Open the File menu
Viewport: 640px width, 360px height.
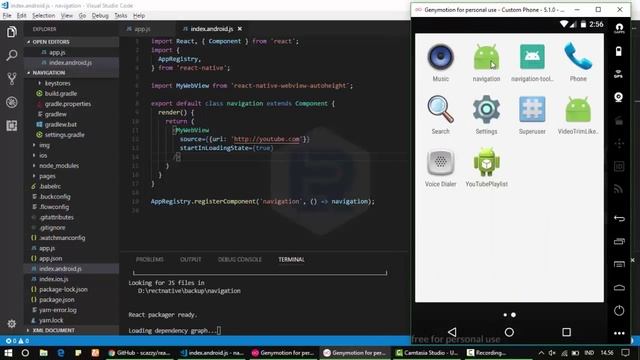(7, 16)
